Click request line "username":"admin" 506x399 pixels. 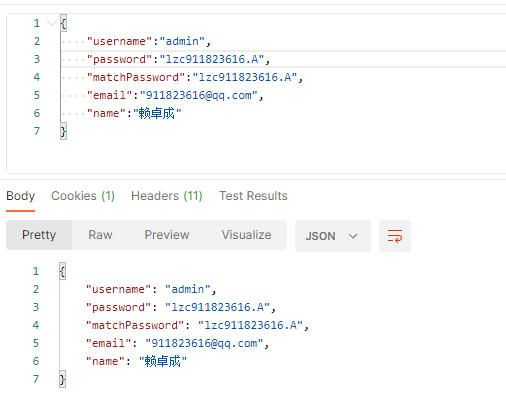click(x=149, y=41)
